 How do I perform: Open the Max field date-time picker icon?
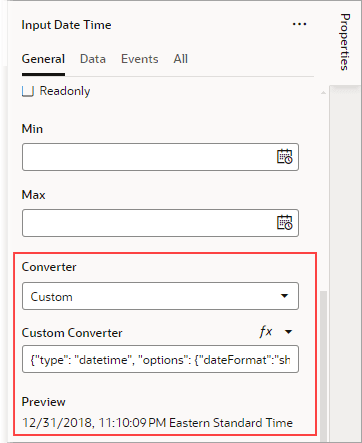pyautogui.click(x=284, y=223)
